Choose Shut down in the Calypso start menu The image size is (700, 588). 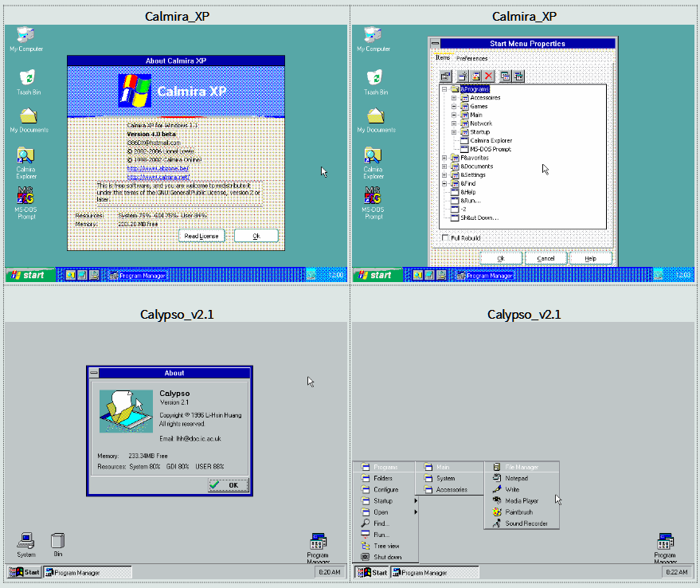point(385,557)
